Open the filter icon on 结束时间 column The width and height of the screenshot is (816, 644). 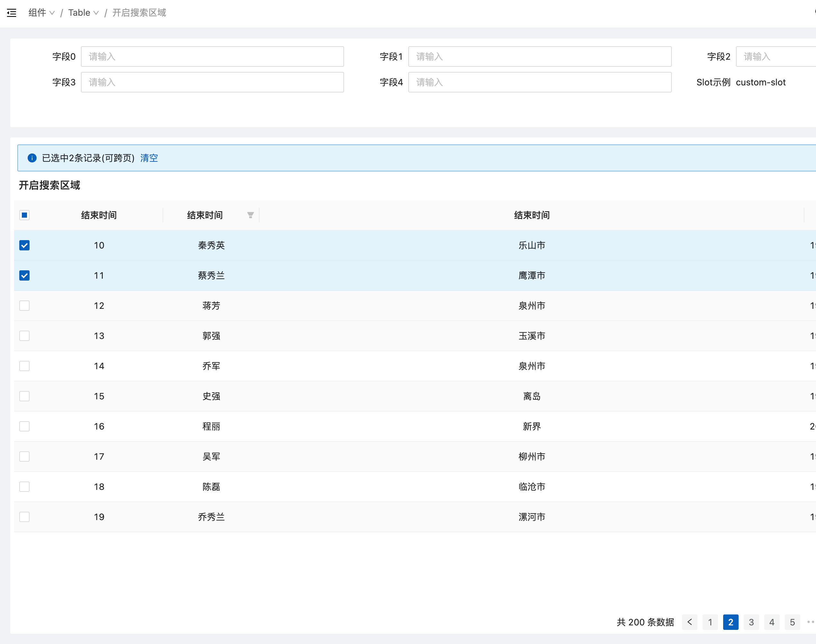click(x=250, y=214)
